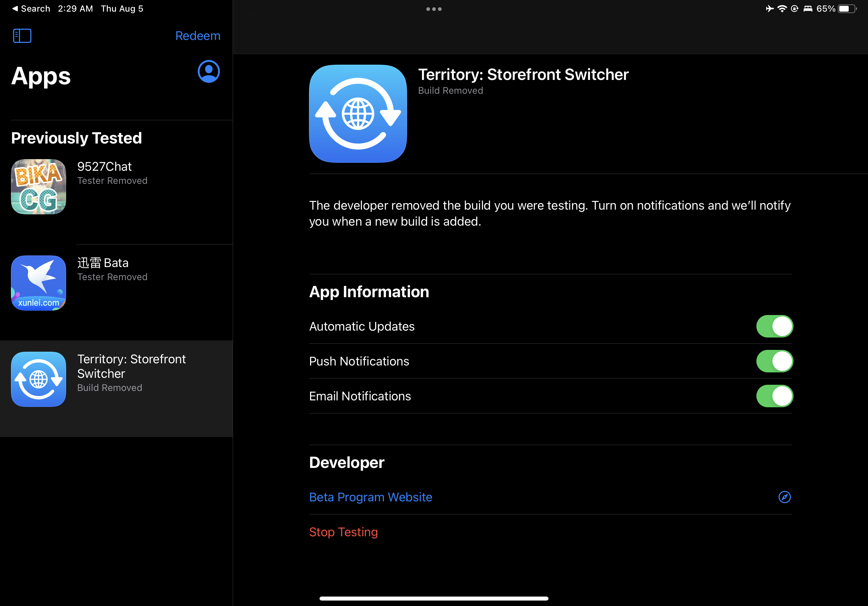Viewport: 868px width, 606px height.
Task: Click the Wi-Fi status icon
Action: pos(782,9)
